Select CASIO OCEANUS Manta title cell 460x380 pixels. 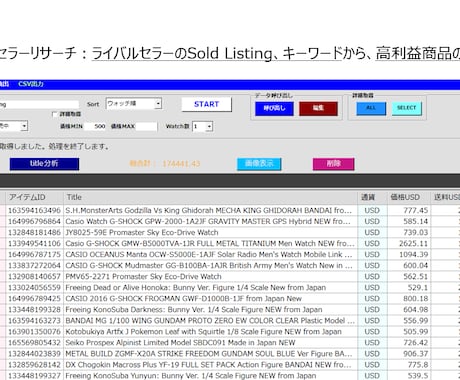[210, 254]
